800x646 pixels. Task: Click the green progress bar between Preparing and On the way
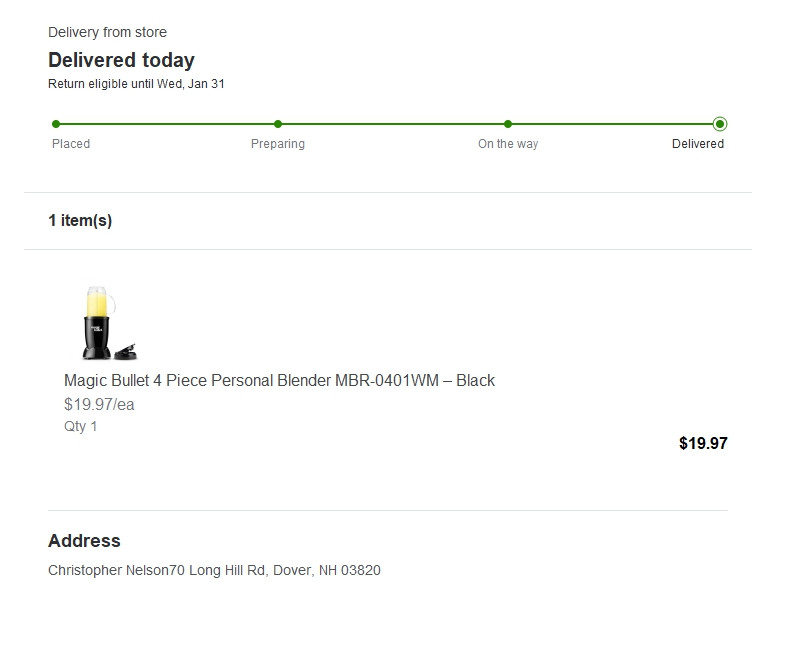tap(393, 124)
